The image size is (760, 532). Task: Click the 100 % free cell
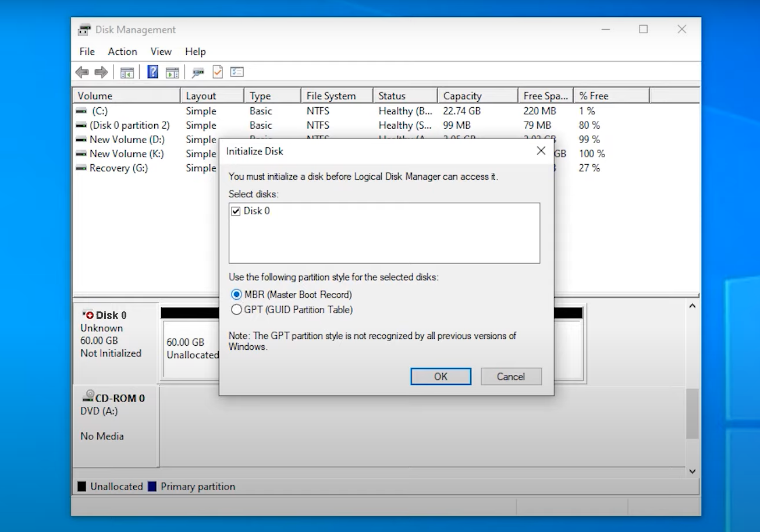click(592, 154)
